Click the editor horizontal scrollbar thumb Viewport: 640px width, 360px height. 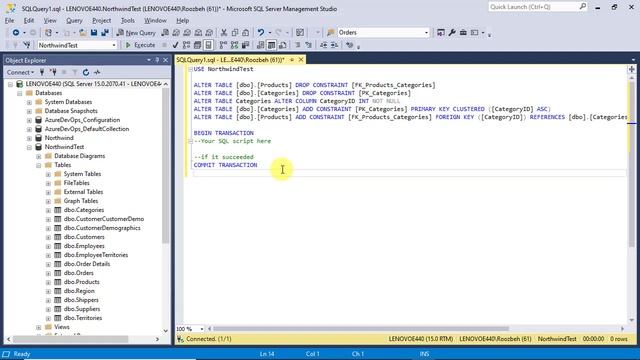click(361, 329)
